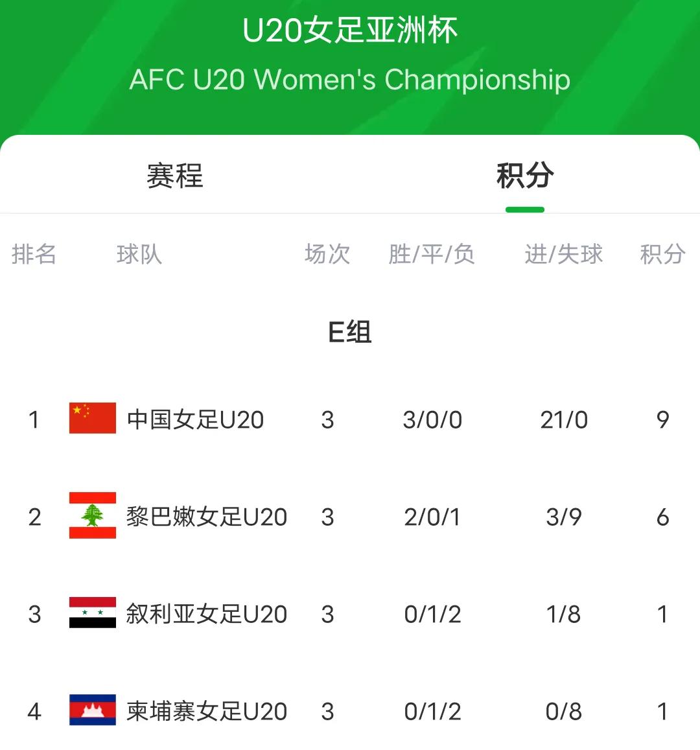Click the 场次 column header
This screenshot has height=750, width=700.
coord(327,254)
